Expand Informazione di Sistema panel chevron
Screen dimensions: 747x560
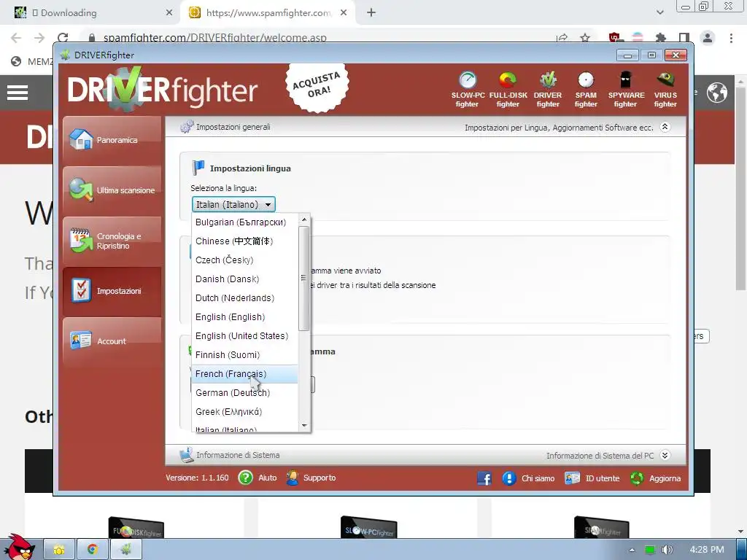665,455
